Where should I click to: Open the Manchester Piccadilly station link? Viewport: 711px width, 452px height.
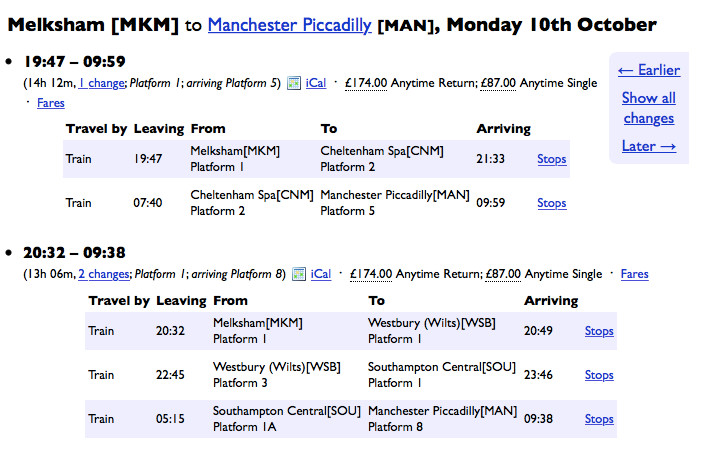290,24
